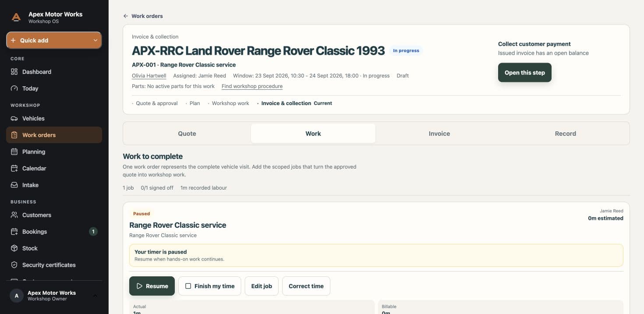The image size is (644, 314).
Task: Open Stock using the box icon
Action: (x=14, y=248)
